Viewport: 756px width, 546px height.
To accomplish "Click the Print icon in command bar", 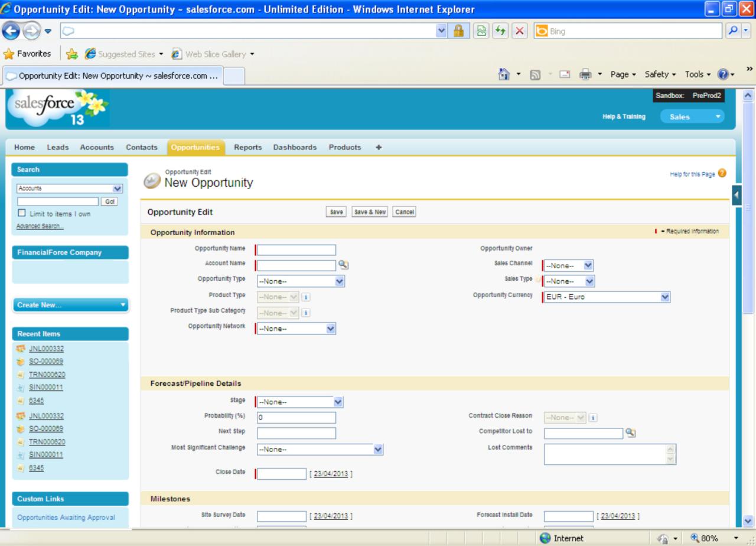I will [585, 75].
